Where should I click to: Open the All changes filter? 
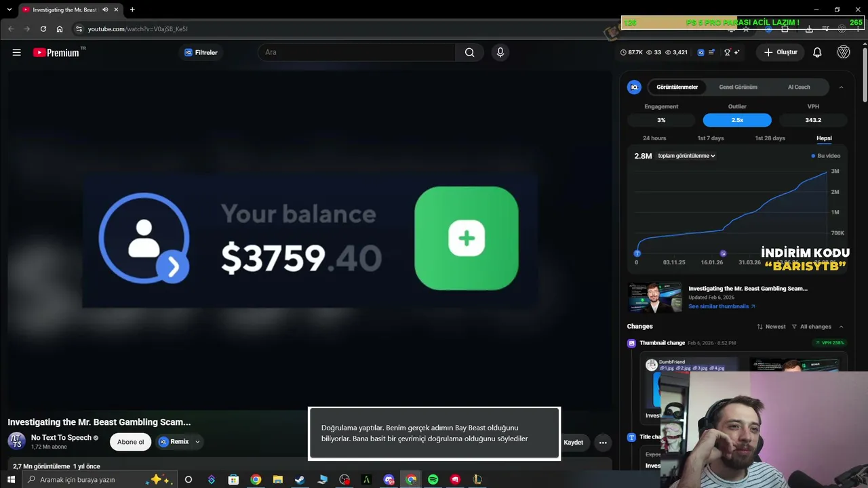click(811, 327)
